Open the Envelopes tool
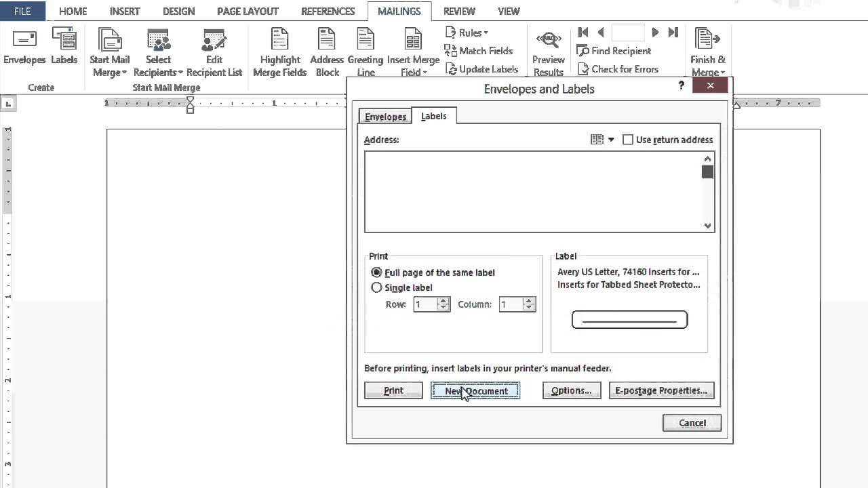This screenshot has width=868, height=488. point(24,51)
